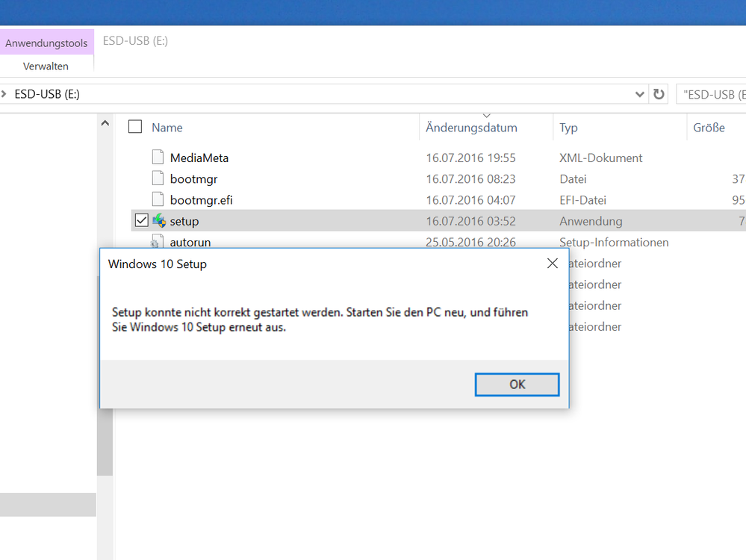
Task: Toggle the select-all checkbox beside Name
Action: (x=135, y=127)
